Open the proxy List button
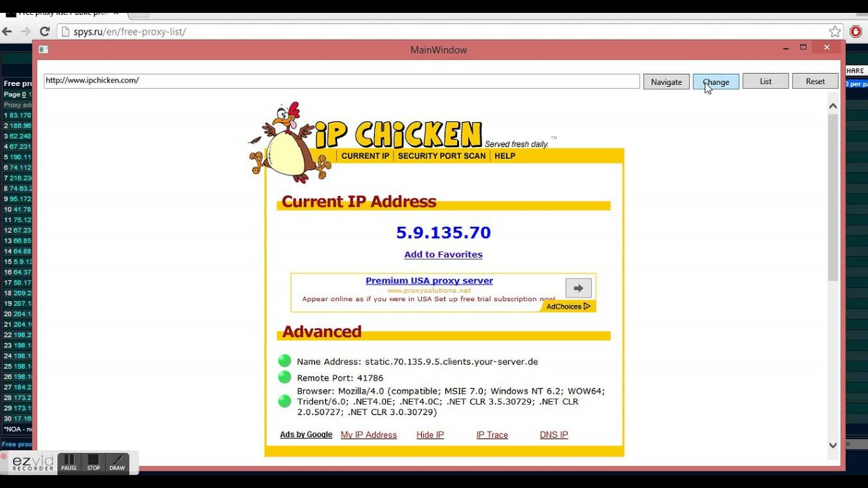Image resolution: width=868 pixels, height=488 pixels. pyautogui.click(x=766, y=81)
